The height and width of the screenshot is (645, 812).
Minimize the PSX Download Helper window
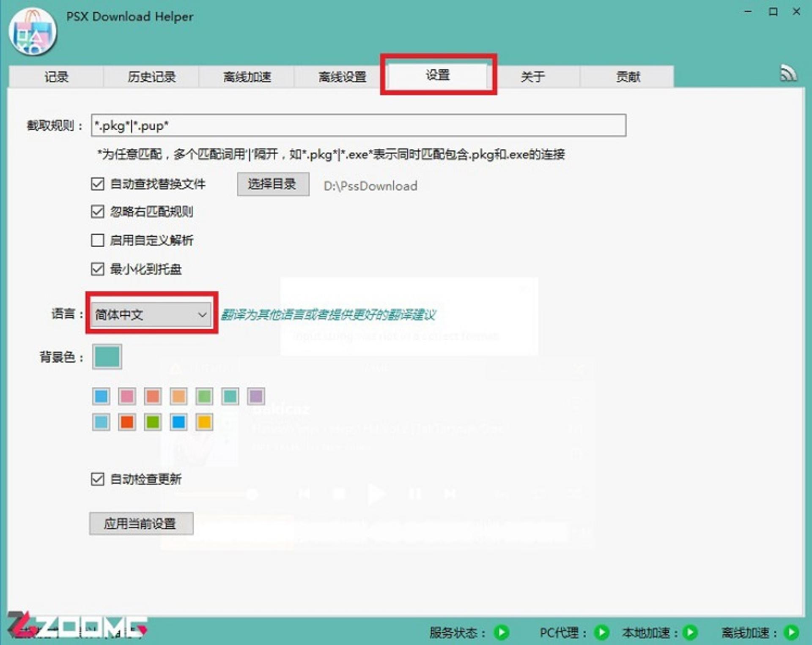[748, 12]
